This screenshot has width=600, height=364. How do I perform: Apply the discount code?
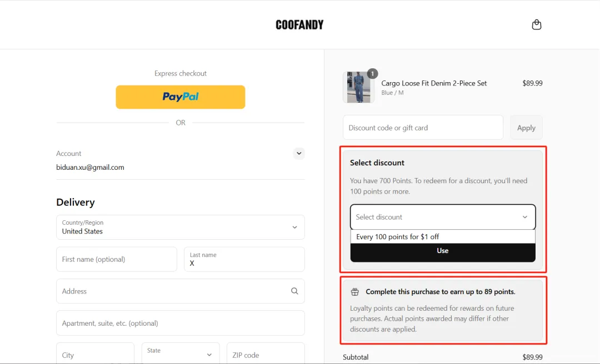pyautogui.click(x=526, y=127)
